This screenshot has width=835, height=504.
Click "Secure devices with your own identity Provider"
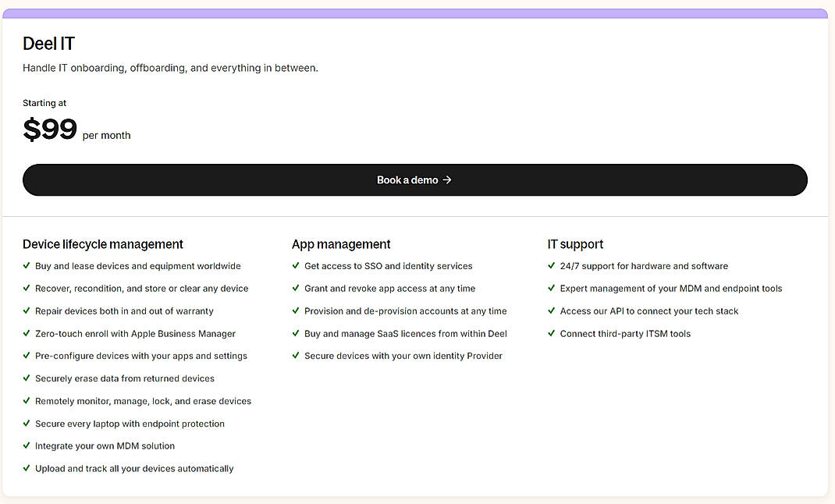[x=403, y=356]
